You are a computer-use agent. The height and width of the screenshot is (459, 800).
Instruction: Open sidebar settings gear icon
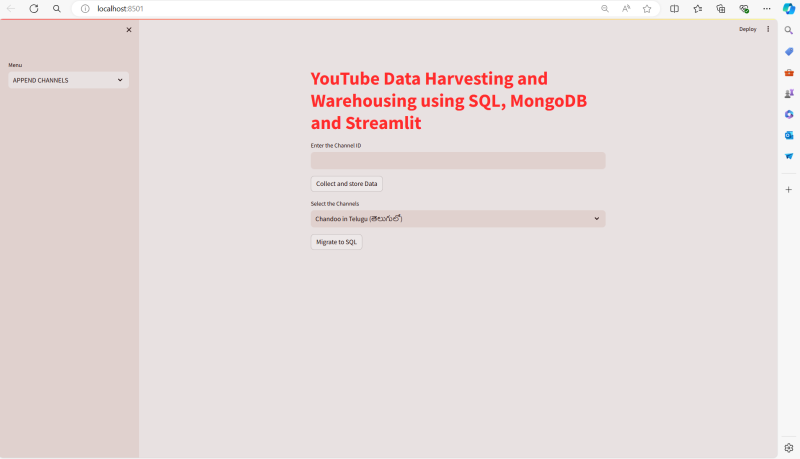click(x=789, y=448)
